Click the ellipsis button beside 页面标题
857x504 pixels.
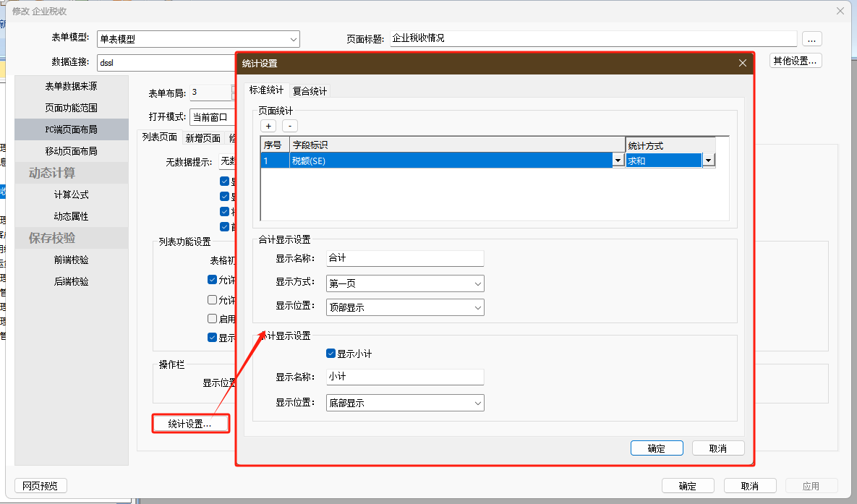(x=811, y=39)
